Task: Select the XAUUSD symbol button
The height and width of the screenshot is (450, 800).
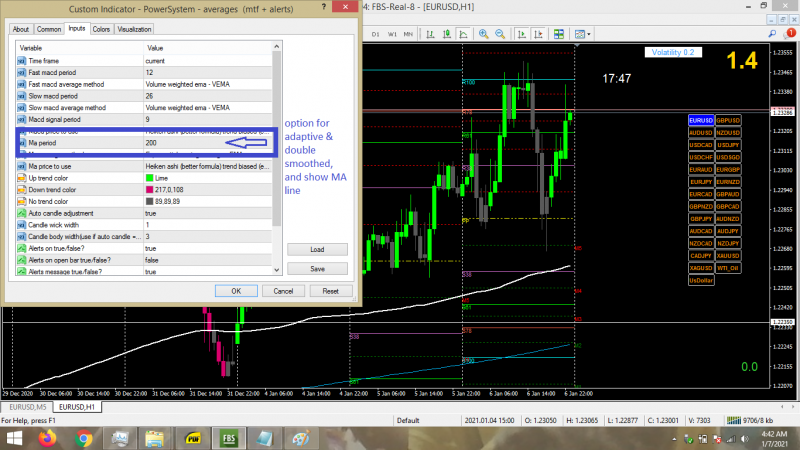Action: (728, 256)
